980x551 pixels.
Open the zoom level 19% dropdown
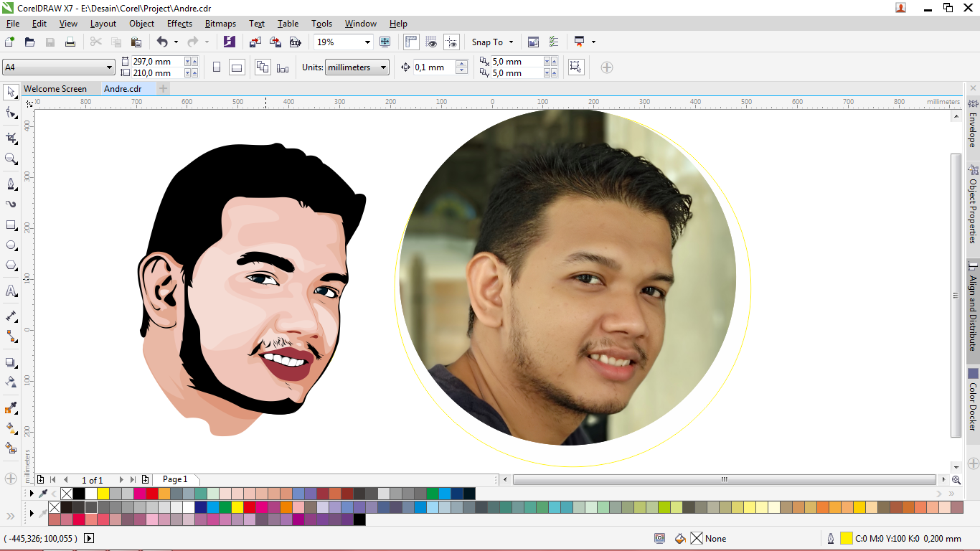[367, 42]
